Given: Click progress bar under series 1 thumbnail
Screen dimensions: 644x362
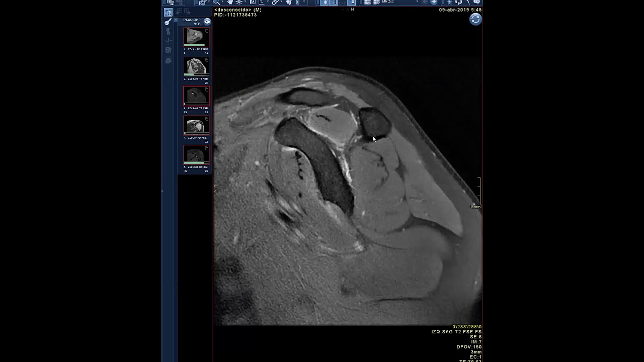Looking at the screenshot, I should click(196, 45).
